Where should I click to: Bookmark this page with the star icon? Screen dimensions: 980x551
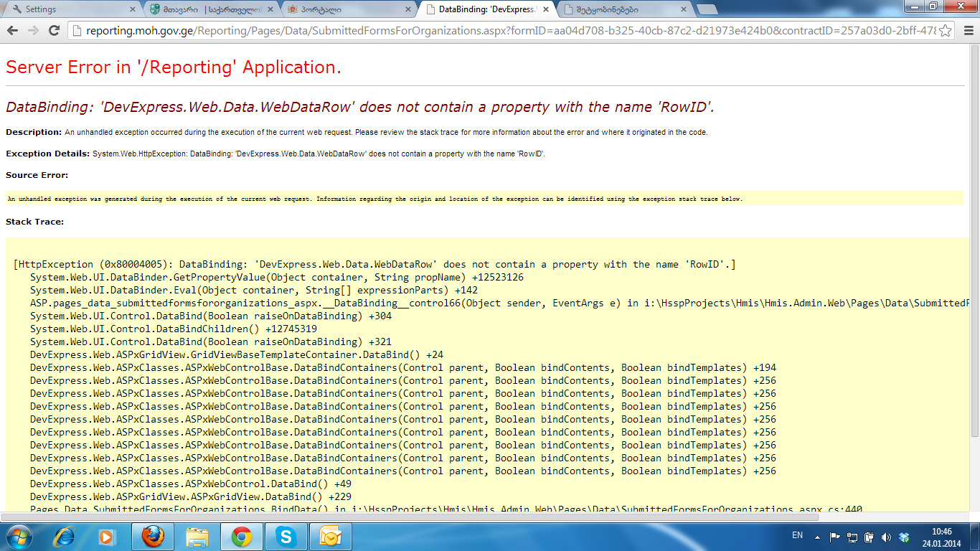pos(946,30)
